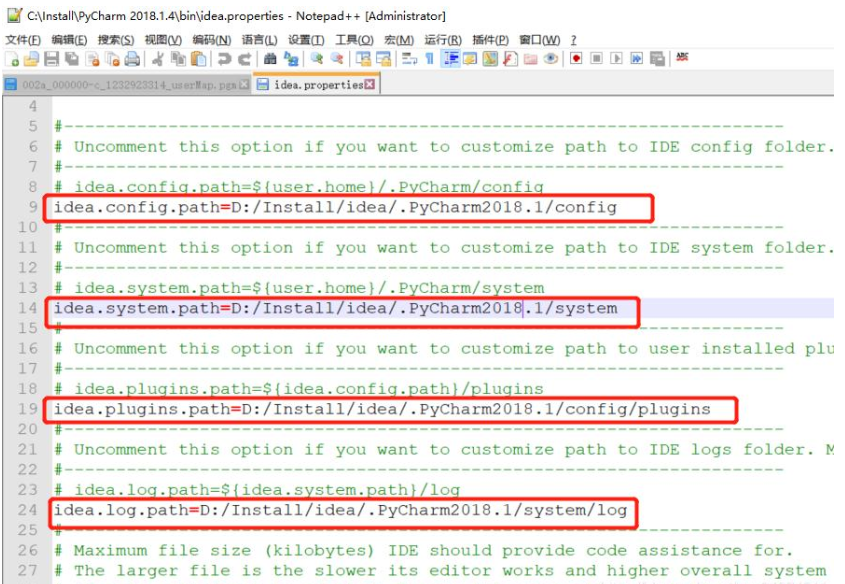Click the user-defined language icon
This screenshot has height=584, width=845.
pos(470,59)
